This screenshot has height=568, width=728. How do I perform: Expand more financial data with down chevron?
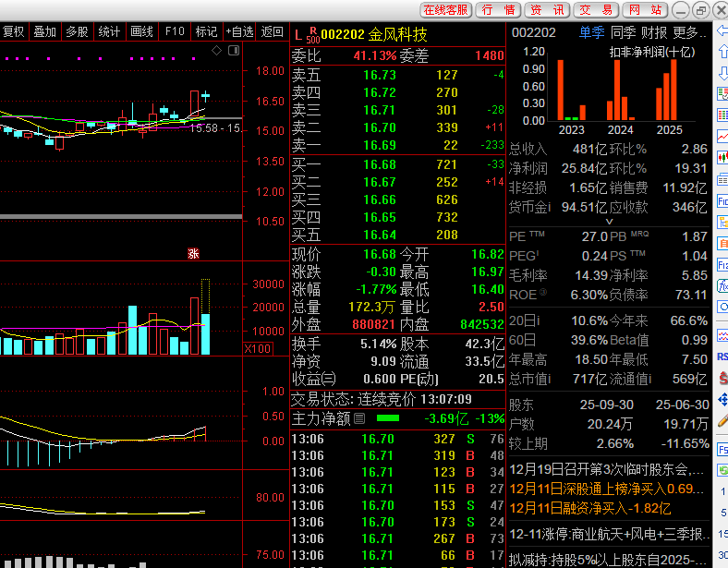[609, 222]
